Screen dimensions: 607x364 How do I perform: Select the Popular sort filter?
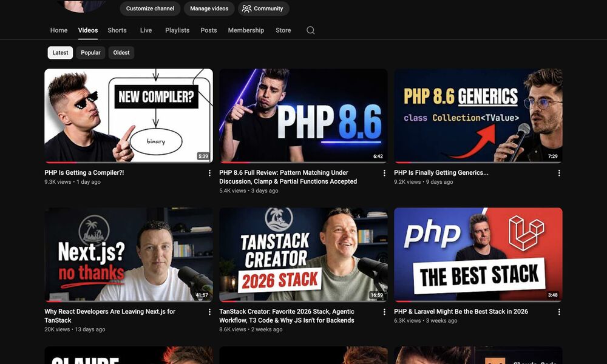90,53
